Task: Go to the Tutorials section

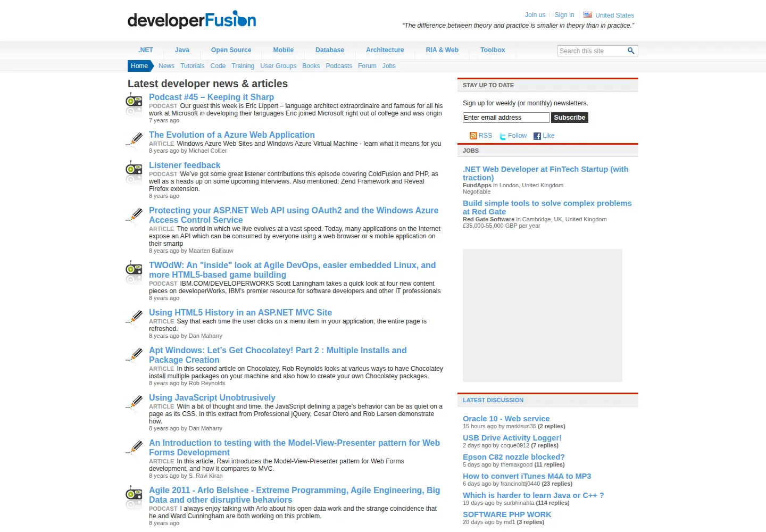Action: pos(192,66)
